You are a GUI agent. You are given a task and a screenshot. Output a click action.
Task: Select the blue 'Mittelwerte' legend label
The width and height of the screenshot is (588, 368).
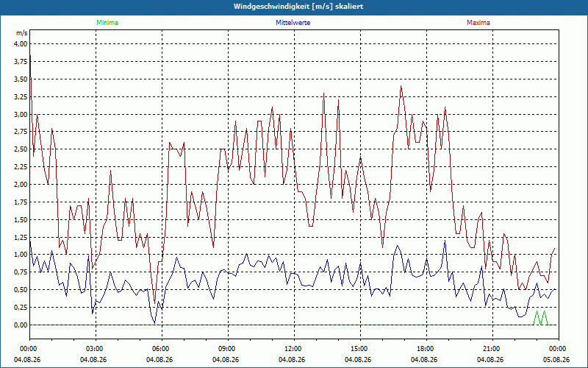[x=293, y=23]
